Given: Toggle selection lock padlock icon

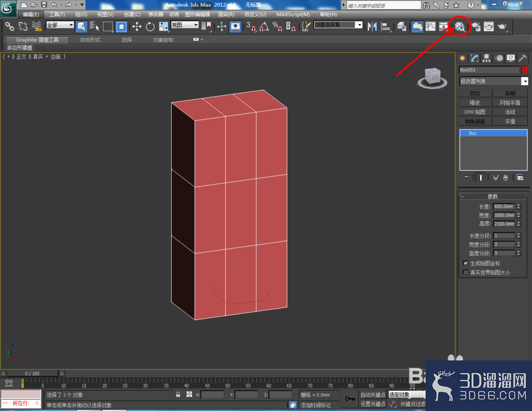Looking at the screenshot, I should (178, 394).
